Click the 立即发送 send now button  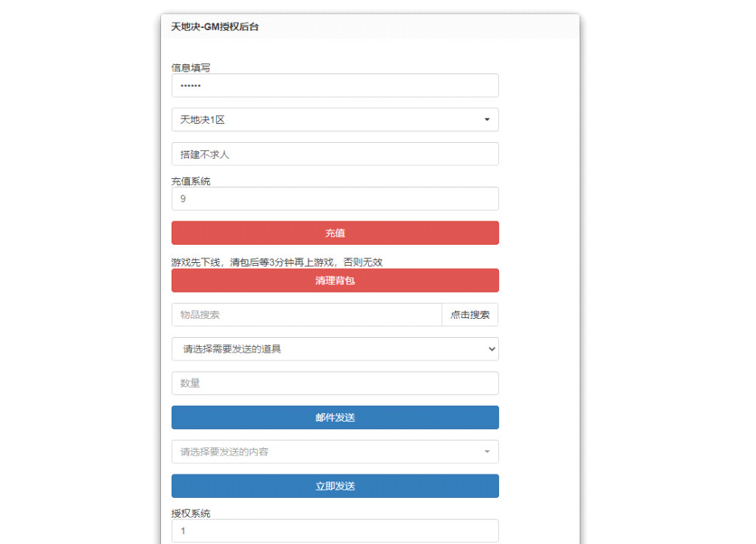coord(335,486)
